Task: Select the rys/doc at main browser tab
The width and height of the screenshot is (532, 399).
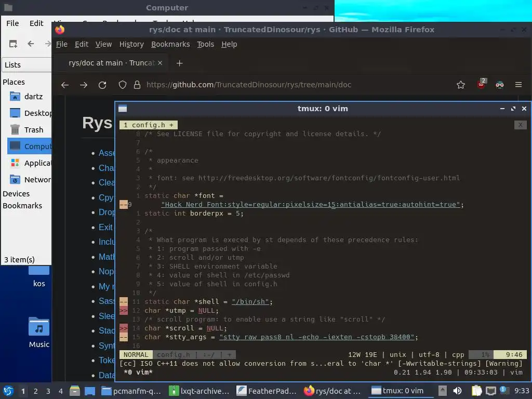Action: coord(111,63)
